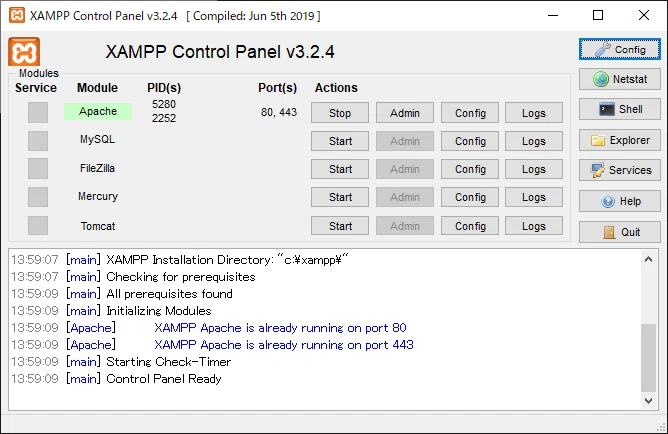Click the Quit door icon button
Screen dimensions: 668x434
coord(619,232)
